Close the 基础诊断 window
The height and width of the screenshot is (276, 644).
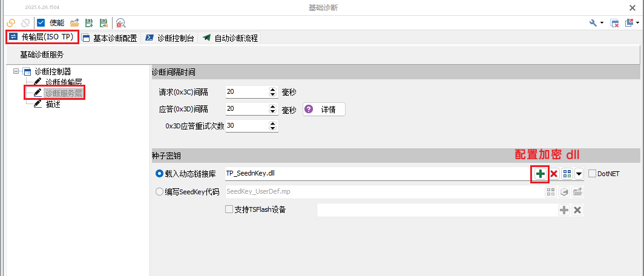pyautogui.click(x=632, y=7)
